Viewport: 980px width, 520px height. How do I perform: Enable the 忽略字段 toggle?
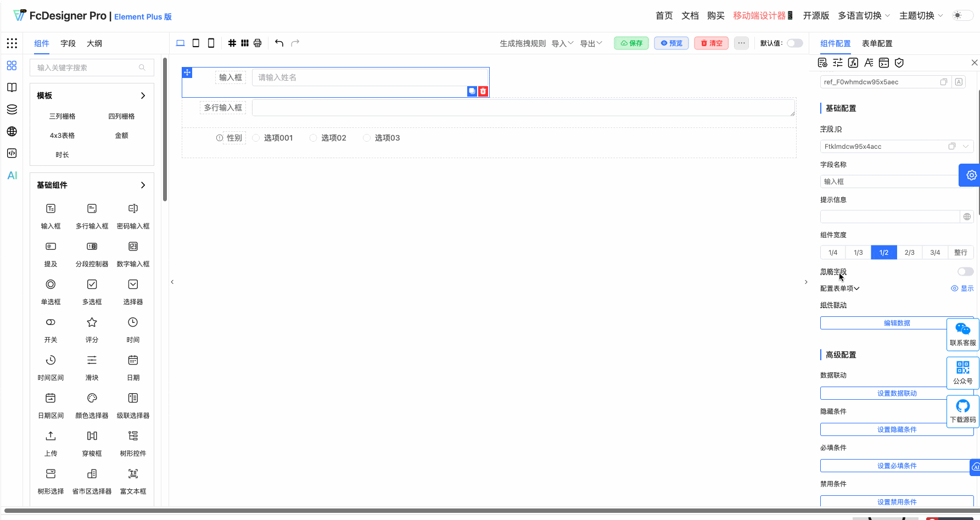coord(964,271)
